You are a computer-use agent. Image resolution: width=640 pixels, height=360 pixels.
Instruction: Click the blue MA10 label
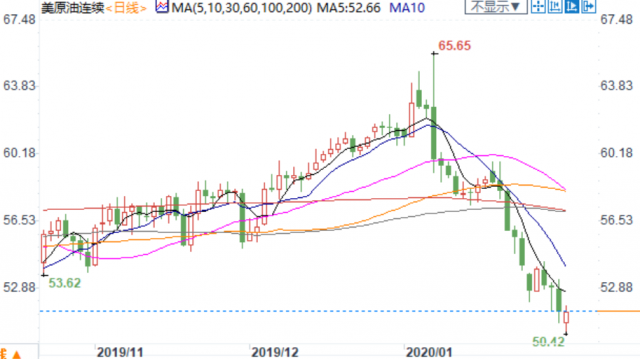tap(407, 8)
